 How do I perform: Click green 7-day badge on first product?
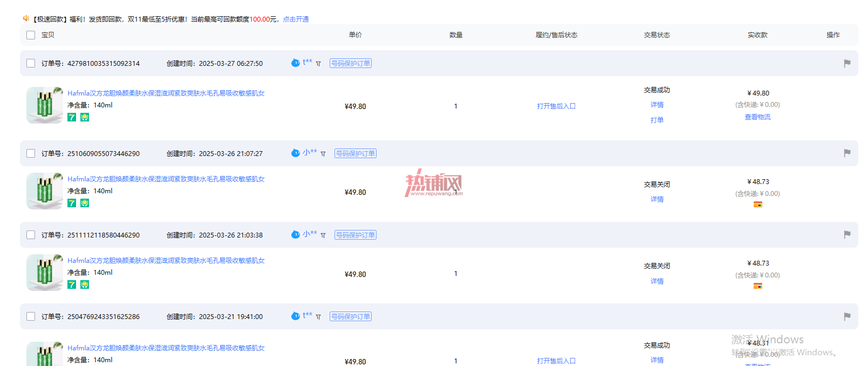coord(72,117)
